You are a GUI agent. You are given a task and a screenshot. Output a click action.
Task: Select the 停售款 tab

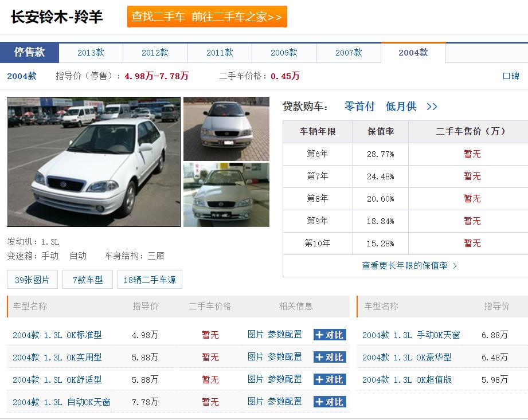click(29, 52)
